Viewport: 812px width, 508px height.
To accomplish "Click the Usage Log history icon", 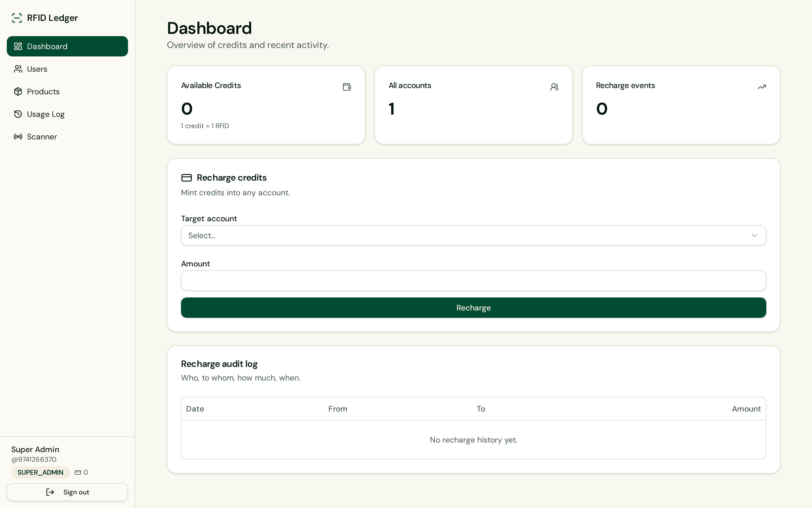I will tap(18, 114).
